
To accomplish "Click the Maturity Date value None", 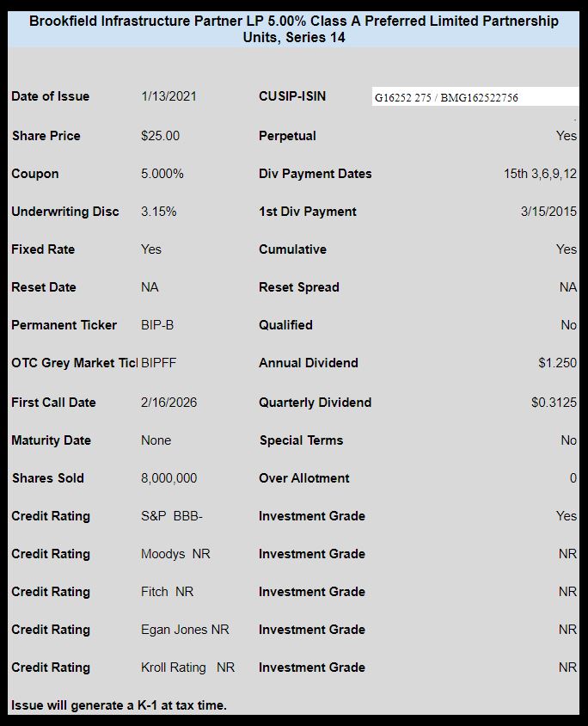I will [x=156, y=440].
